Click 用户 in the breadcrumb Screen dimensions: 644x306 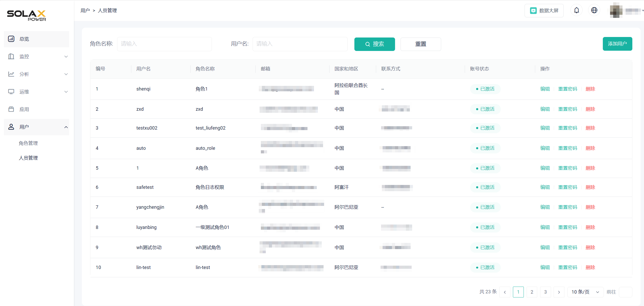pyautogui.click(x=85, y=10)
